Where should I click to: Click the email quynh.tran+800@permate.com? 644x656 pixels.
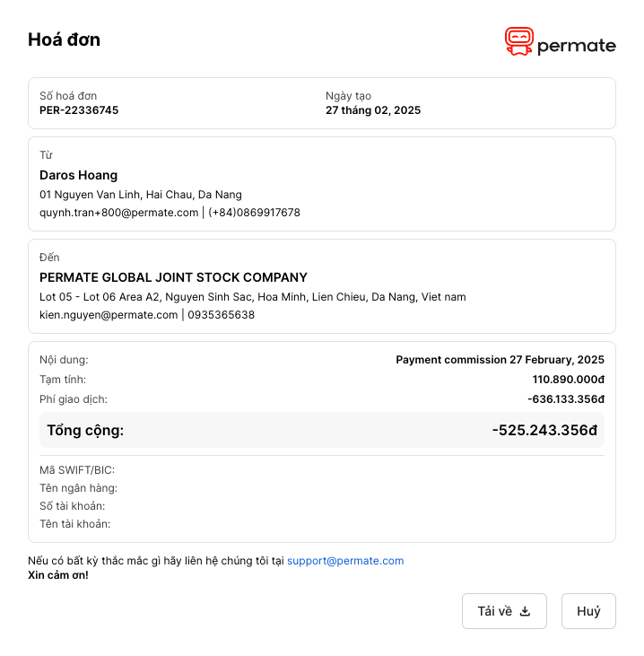[118, 213]
